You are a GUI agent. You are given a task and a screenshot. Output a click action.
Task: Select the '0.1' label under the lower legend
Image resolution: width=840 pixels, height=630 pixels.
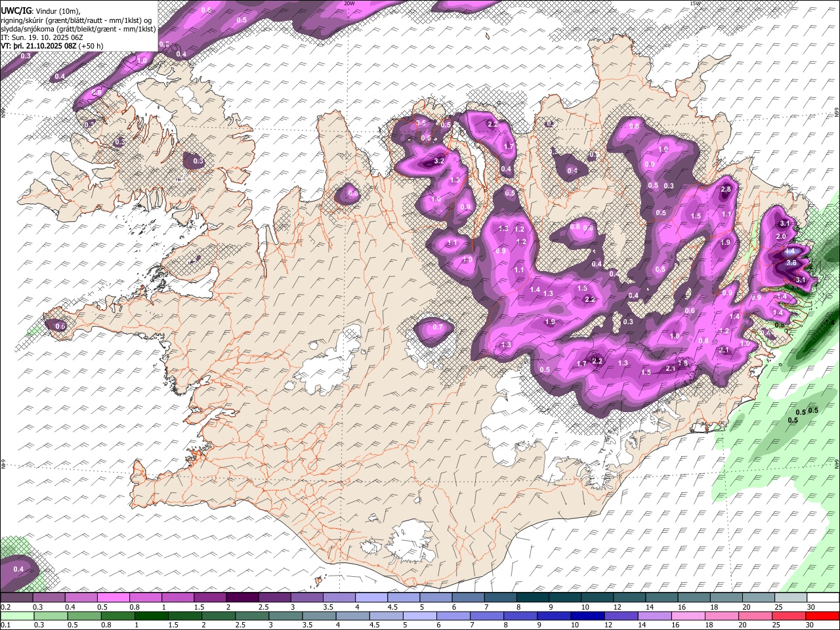point(5,625)
